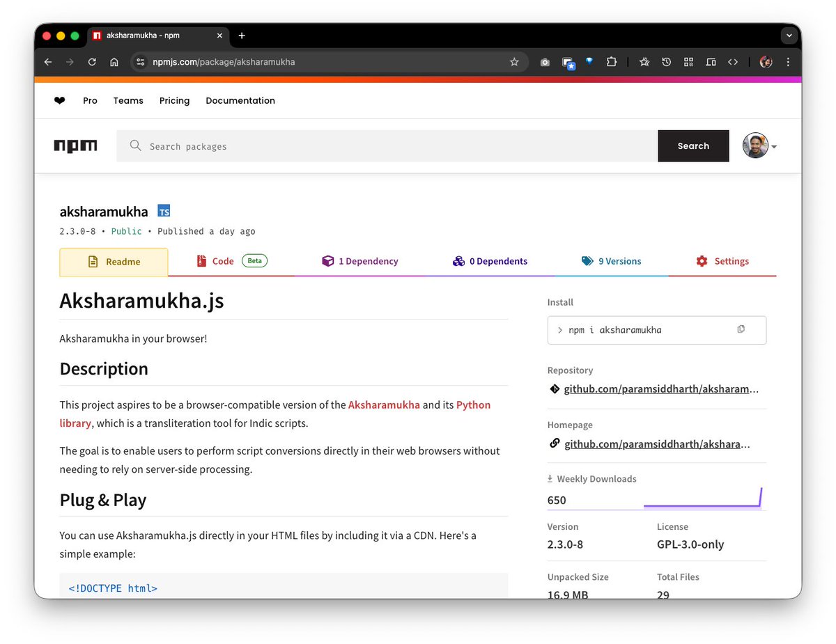This screenshot has height=644, width=836.
Task: Click the chain link icon beside Homepage
Action: coord(555,443)
